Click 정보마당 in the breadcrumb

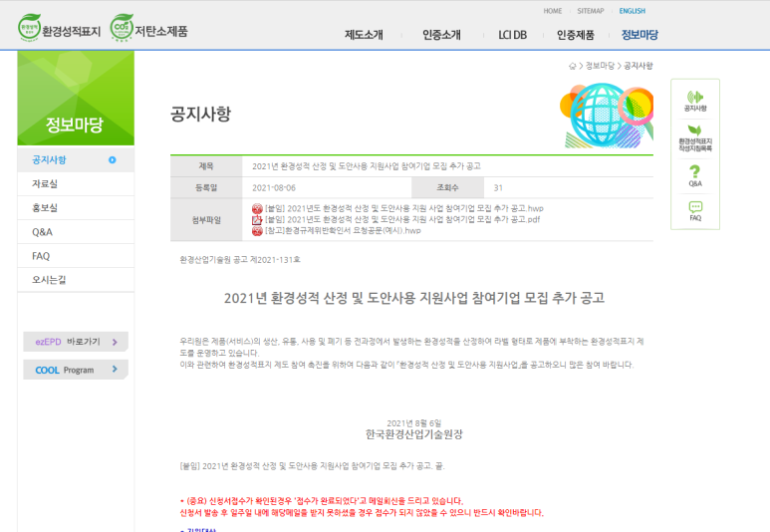(600, 66)
